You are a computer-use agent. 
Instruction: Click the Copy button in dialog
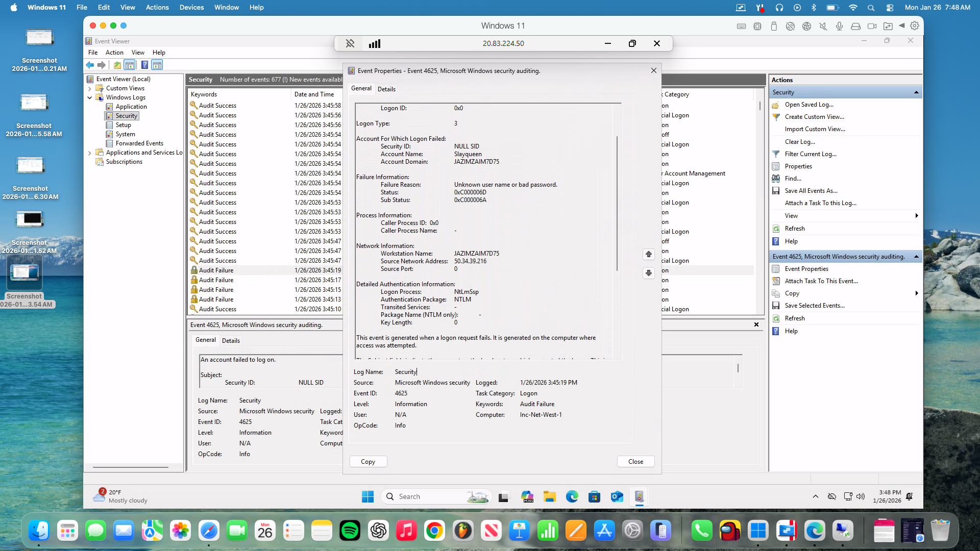pyautogui.click(x=368, y=461)
